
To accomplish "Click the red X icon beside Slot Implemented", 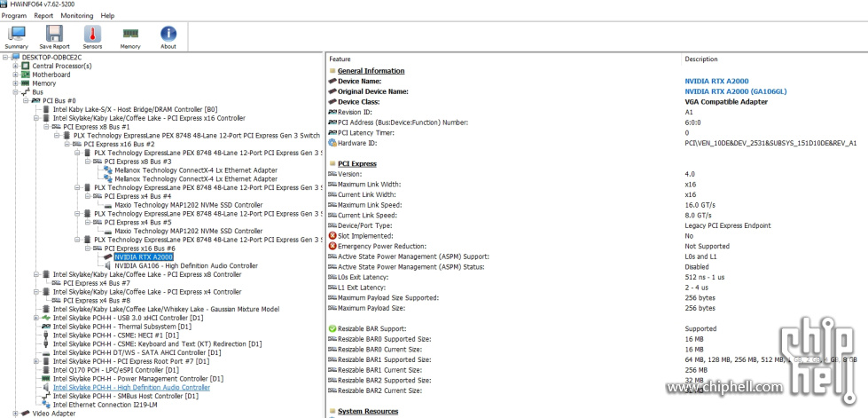I will point(332,236).
